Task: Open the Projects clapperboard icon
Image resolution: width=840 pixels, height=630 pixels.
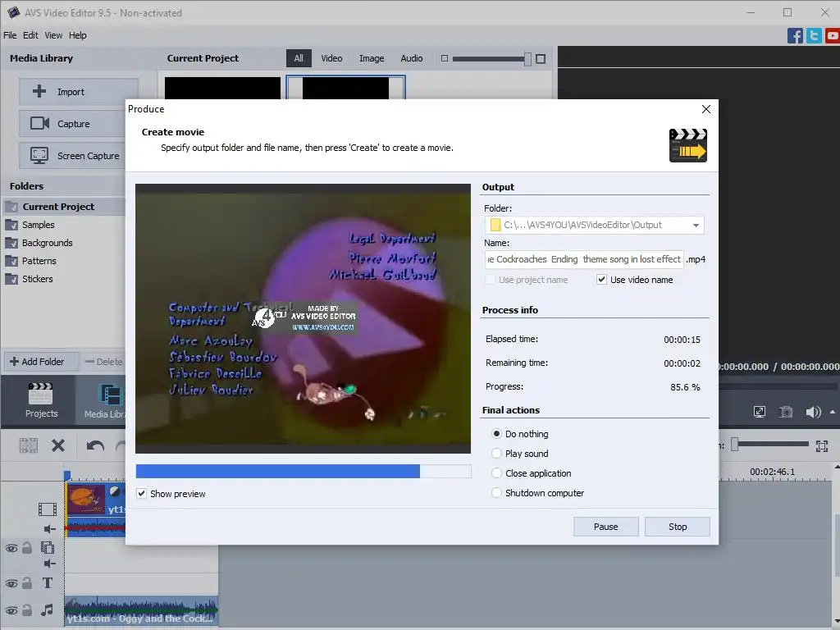Action: tap(41, 394)
